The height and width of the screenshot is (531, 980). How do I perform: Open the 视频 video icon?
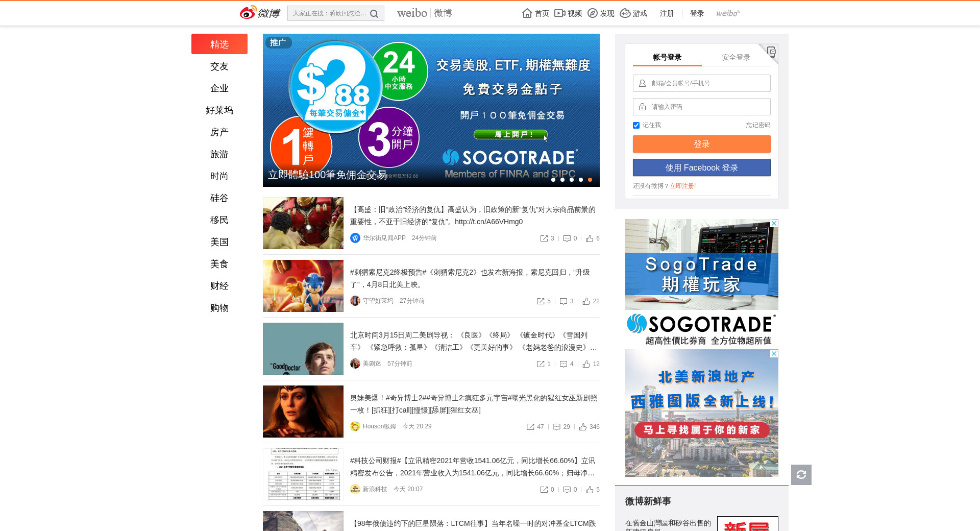(560, 13)
